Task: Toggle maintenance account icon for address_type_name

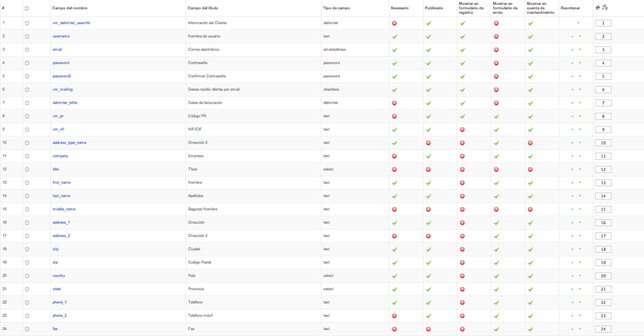Action: [x=530, y=143]
